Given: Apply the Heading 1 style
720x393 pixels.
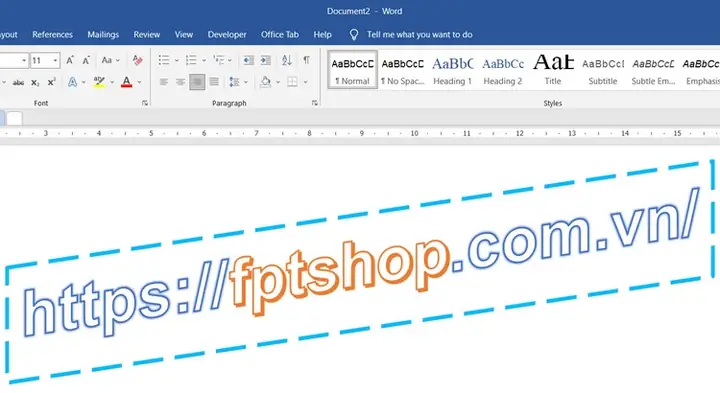Looking at the screenshot, I should [453, 70].
